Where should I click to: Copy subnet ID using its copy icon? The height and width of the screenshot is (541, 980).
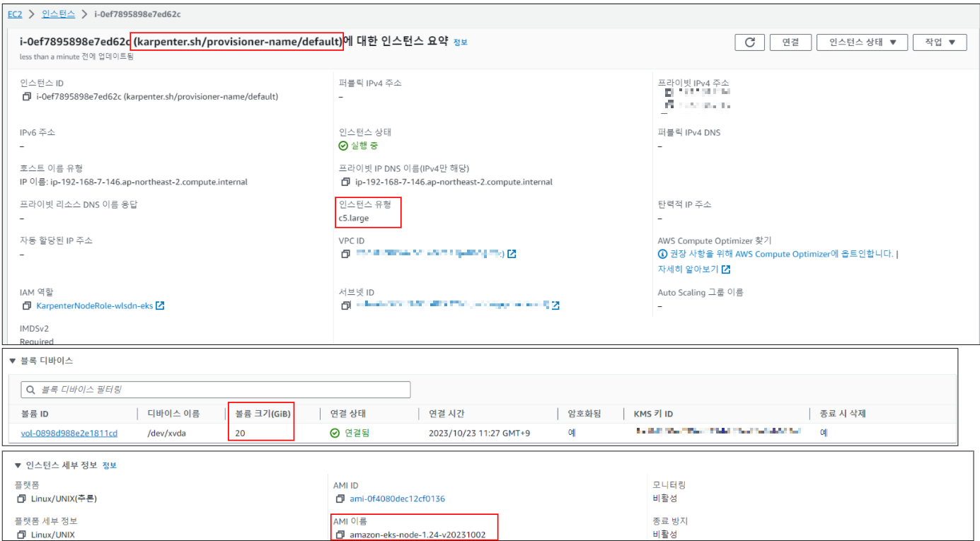pyautogui.click(x=345, y=306)
